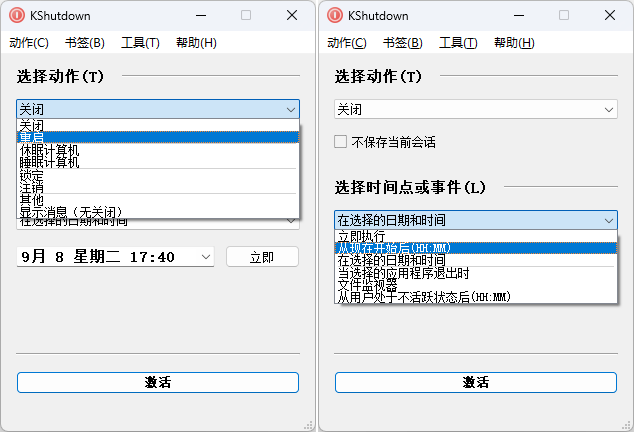This screenshot has width=635, height=432.
Task: Select 当选择的应用程序退出时 trigger option
Action: 476,273
